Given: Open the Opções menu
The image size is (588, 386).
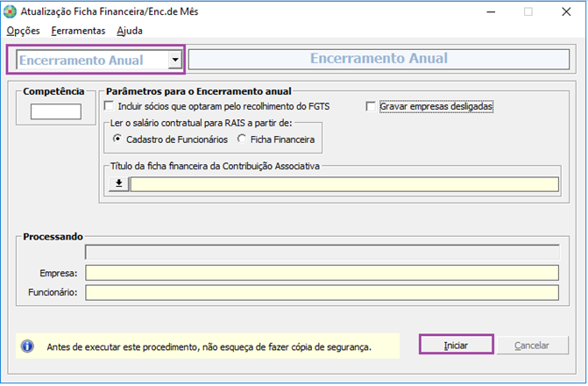Looking at the screenshot, I should (24, 31).
